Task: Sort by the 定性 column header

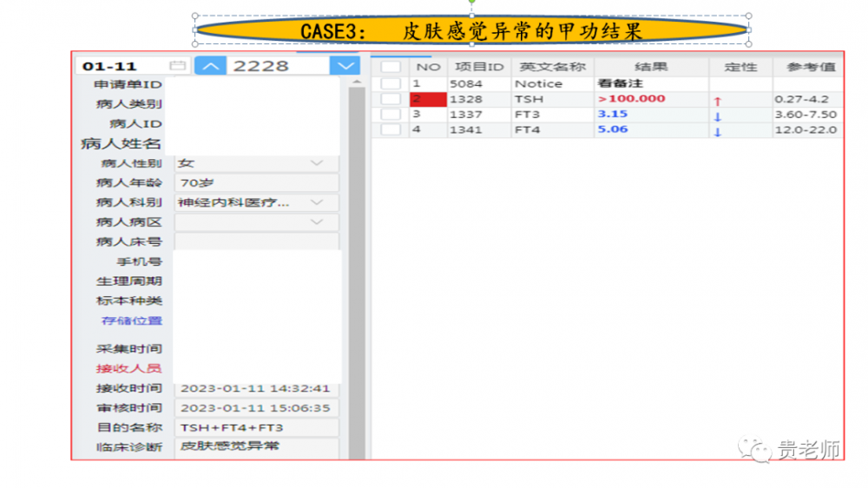Action: point(740,67)
